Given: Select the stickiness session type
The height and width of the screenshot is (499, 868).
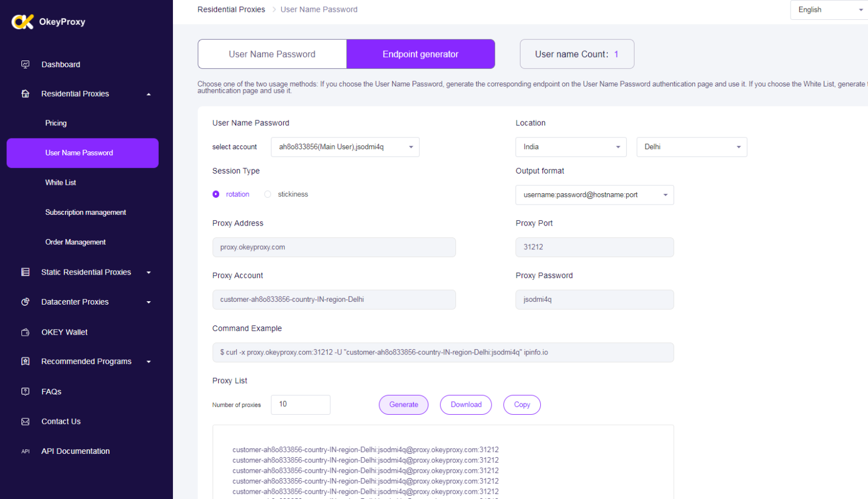Looking at the screenshot, I should point(268,194).
